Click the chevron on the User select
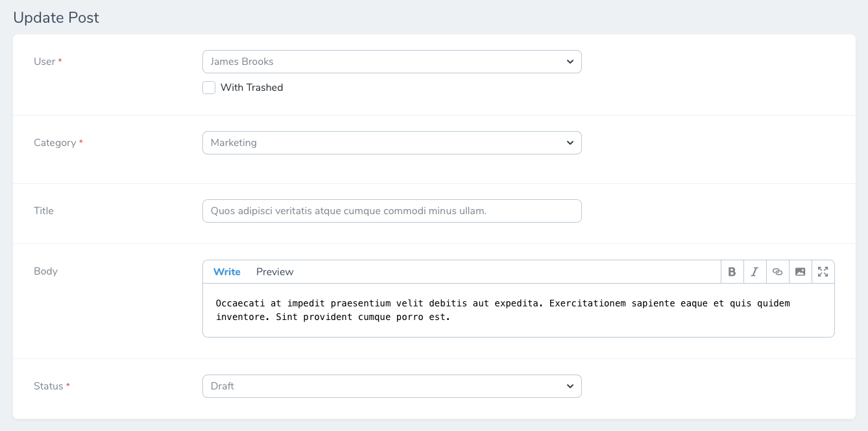 point(570,61)
